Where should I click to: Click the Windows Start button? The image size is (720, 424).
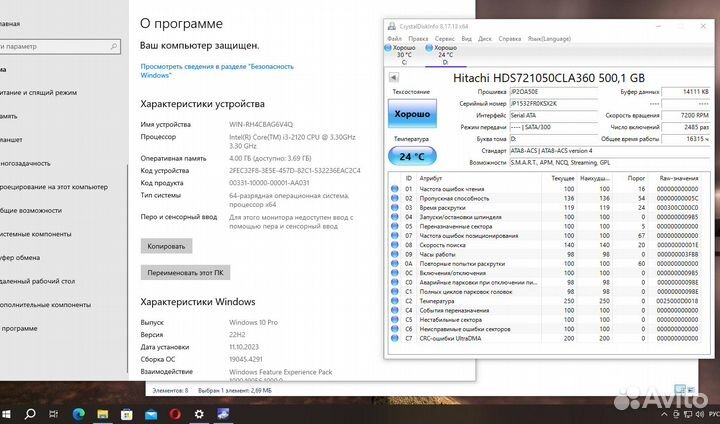(6, 414)
